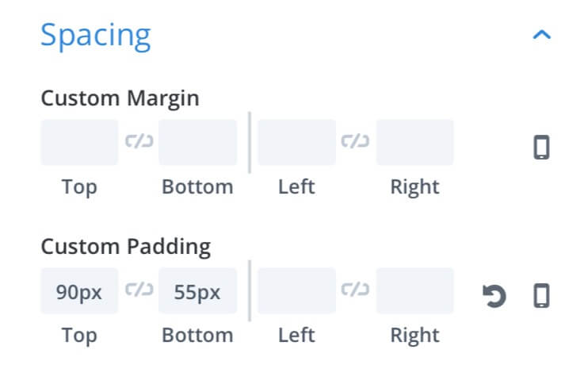Click the Bottom label under padding
The width and height of the screenshot is (588, 384).
[197, 335]
